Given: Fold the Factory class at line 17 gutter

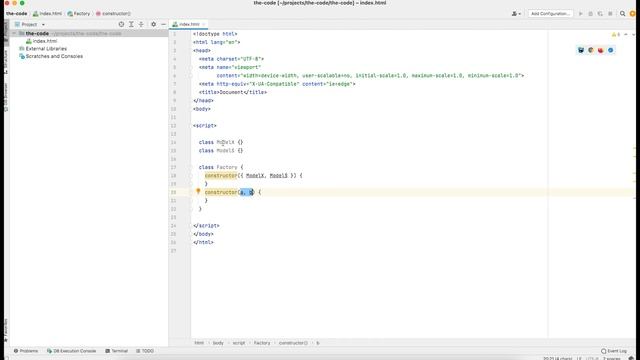Looking at the screenshot, I should tap(191, 167).
